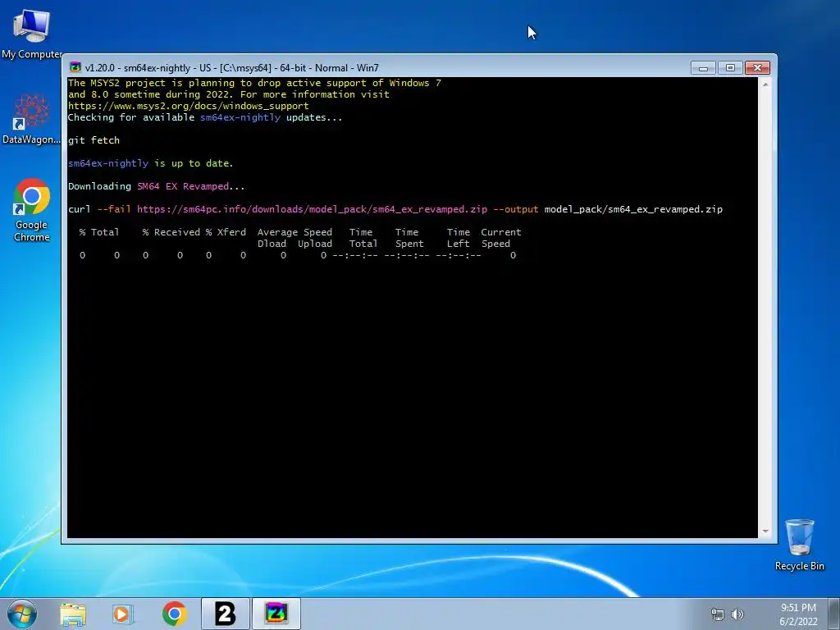The width and height of the screenshot is (840, 630).
Task: Click the network status tray icon
Action: [717, 614]
